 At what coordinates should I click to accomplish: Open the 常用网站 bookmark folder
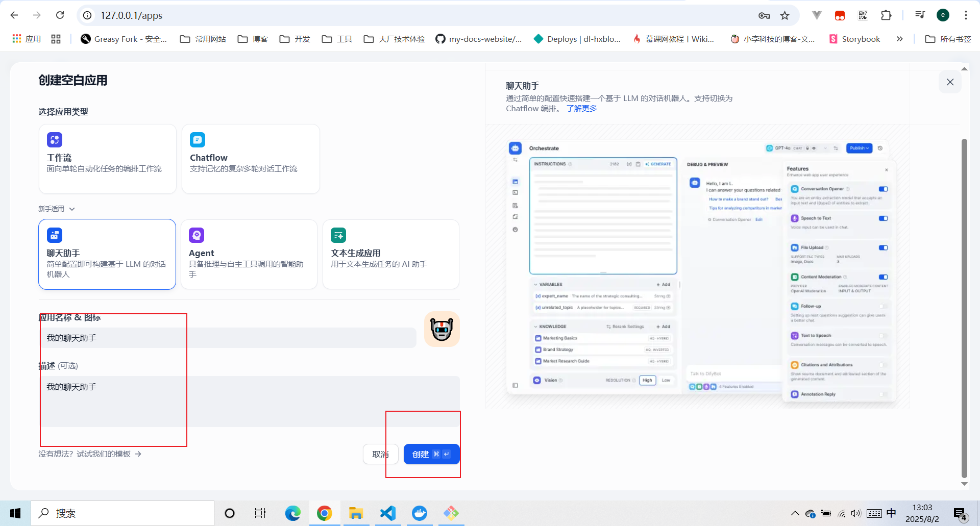tap(203, 39)
